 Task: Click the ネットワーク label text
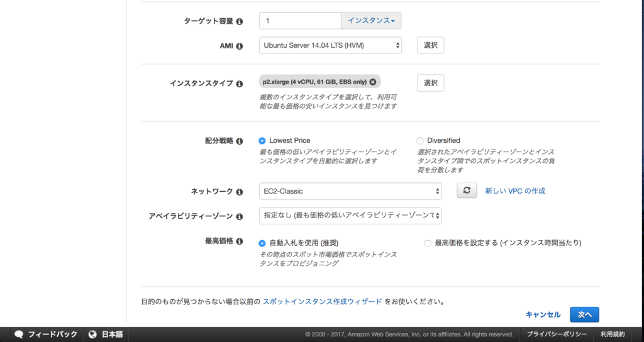click(212, 191)
